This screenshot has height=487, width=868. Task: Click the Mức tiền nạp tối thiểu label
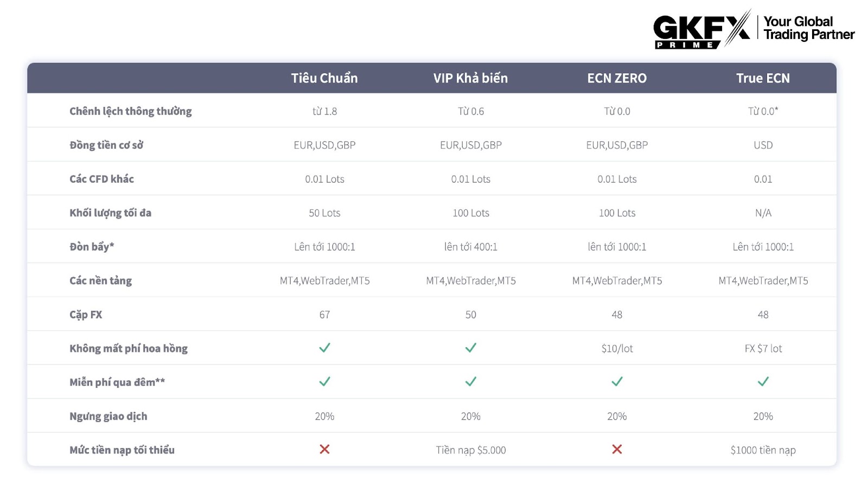(122, 450)
